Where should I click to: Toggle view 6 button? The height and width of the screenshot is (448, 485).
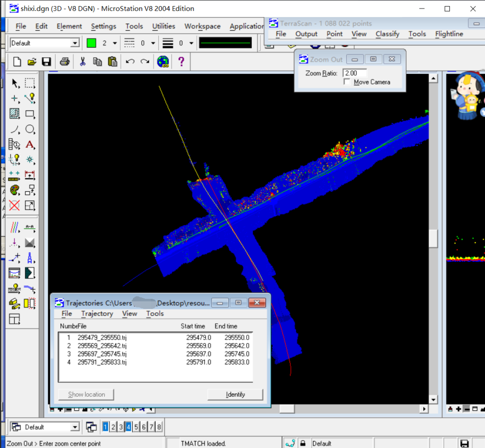[144, 427]
